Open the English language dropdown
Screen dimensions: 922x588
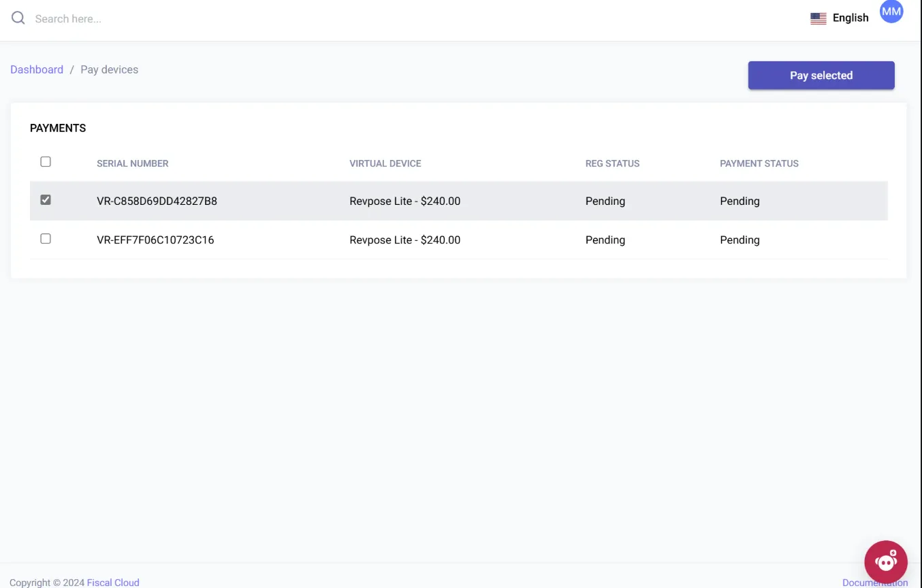pyautogui.click(x=840, y=18)
